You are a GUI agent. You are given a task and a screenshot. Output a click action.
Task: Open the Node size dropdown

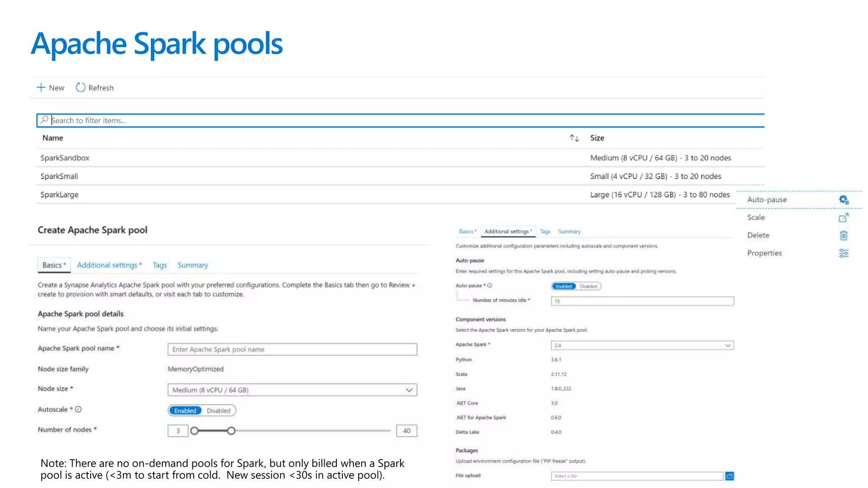[292, 390]
